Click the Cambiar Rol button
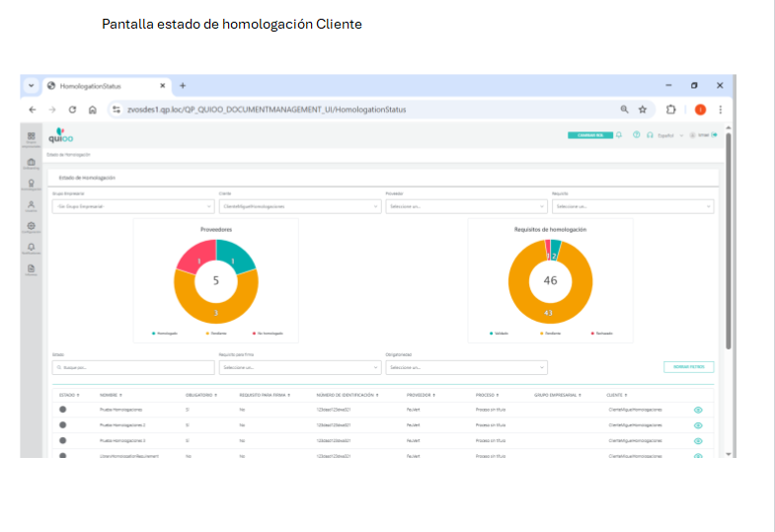775x532 pixels. pyautogui.click(x=590, y=135)
